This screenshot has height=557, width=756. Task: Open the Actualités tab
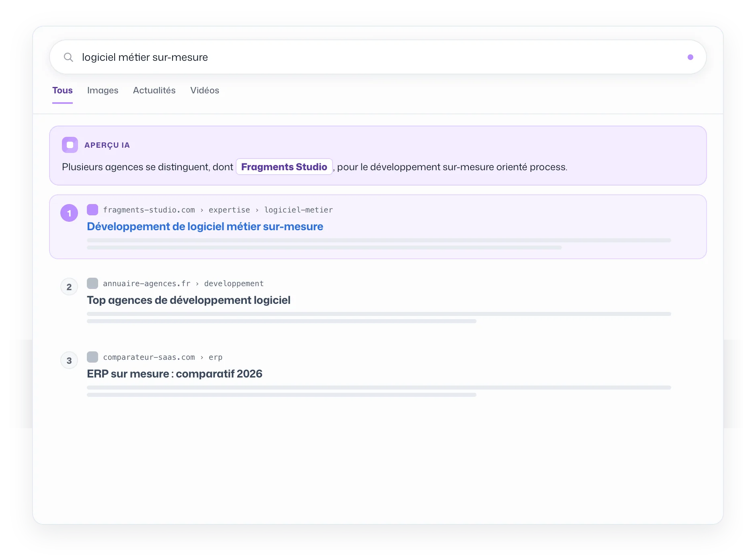[154, 91]
